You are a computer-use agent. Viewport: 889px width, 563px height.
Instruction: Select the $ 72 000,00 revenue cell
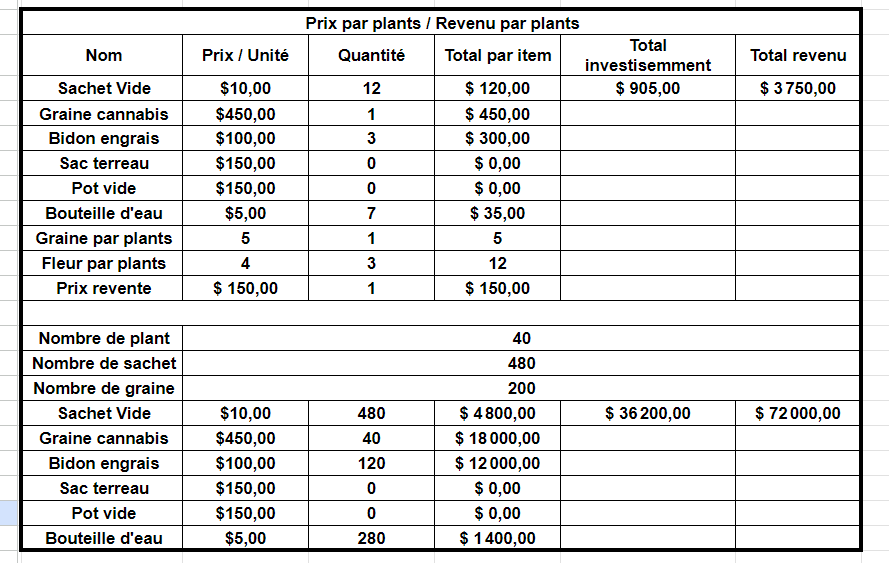click(x=797, y=414)
